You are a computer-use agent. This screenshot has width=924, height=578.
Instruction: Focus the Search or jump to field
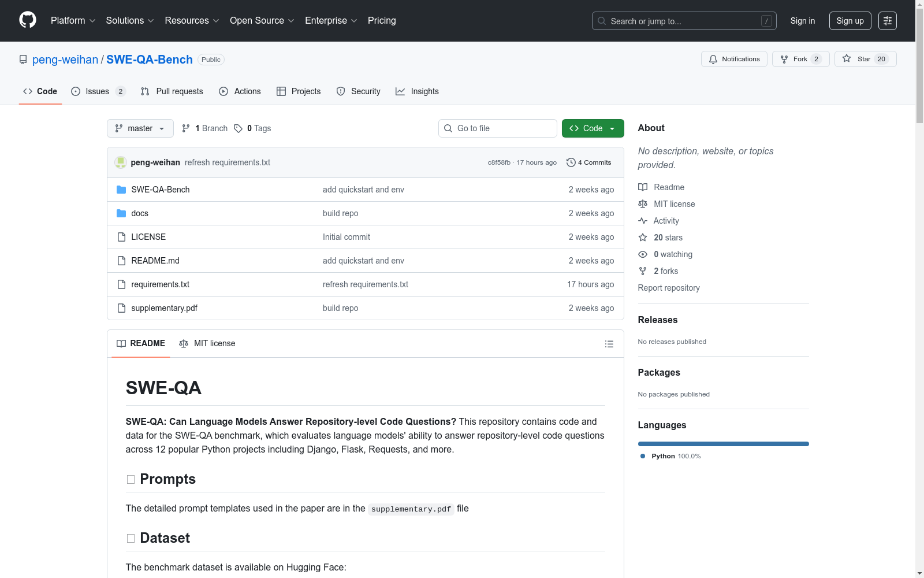(684, 21)
